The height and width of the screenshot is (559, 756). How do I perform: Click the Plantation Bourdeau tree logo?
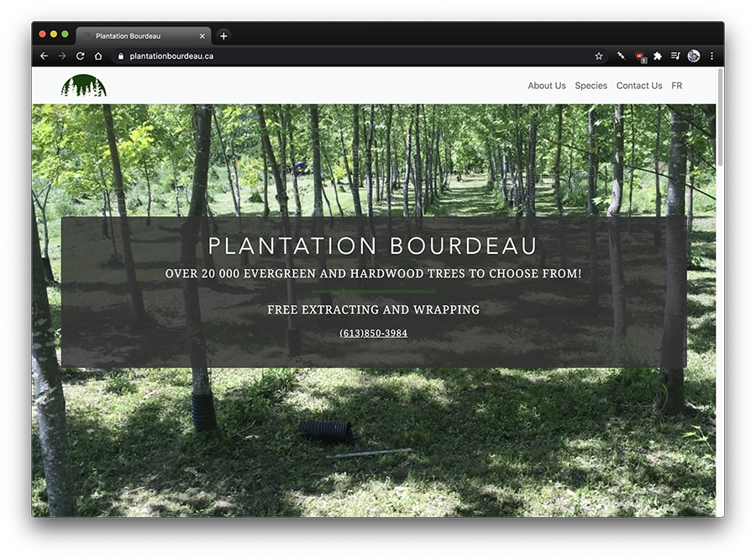[83, 86]
